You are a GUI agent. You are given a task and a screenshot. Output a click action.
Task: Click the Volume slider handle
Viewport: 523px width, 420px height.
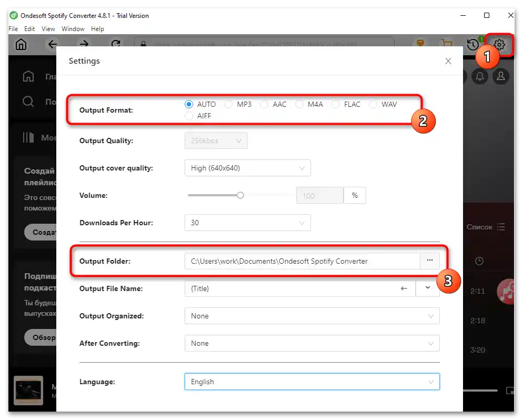click(240, 195)
